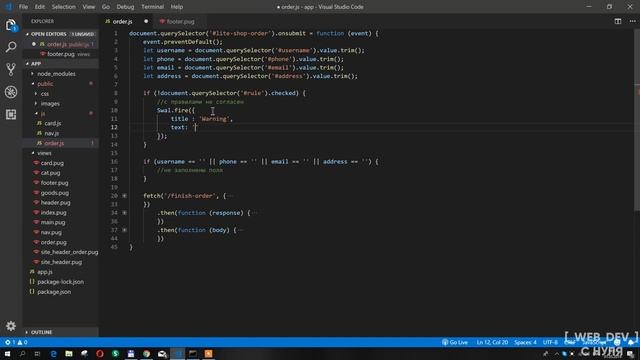Unfold the collapsed fetch block at line 20
The image size is (640, 360).
(124, 196)
